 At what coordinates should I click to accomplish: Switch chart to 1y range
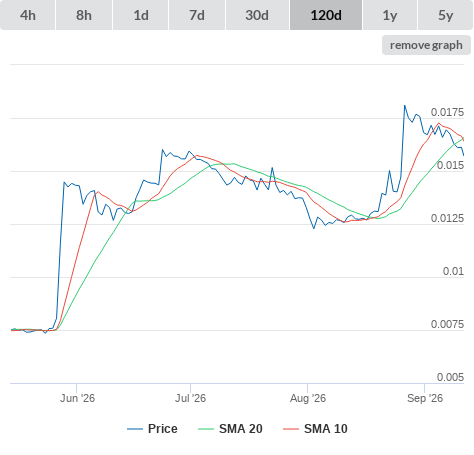click(x=390, y=15)
